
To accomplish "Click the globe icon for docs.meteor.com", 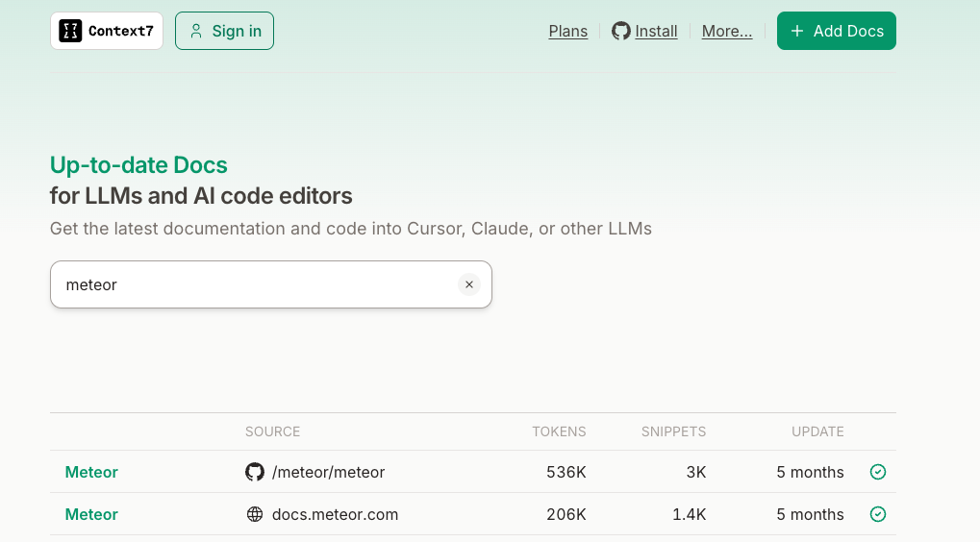I will click(x=255, y=514).
